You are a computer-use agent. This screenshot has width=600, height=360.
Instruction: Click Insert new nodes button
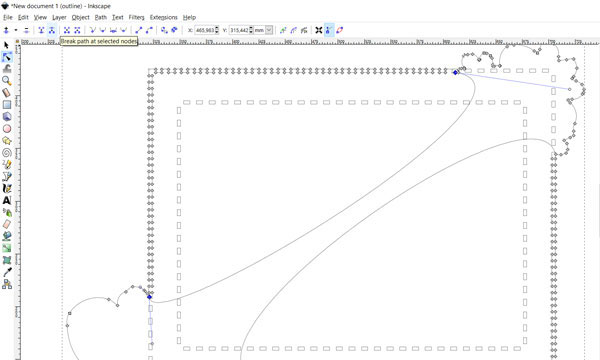(x=6, y=30)
